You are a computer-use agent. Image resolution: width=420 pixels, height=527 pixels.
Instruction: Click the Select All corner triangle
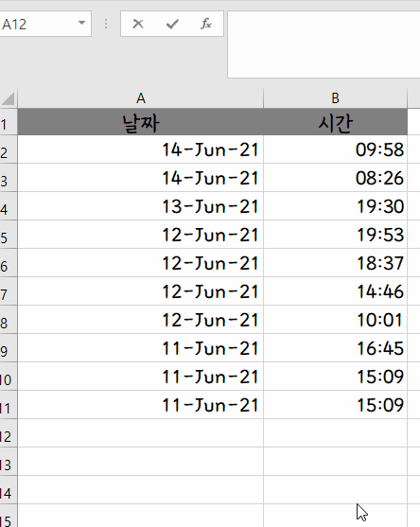(x=9, y=98)
